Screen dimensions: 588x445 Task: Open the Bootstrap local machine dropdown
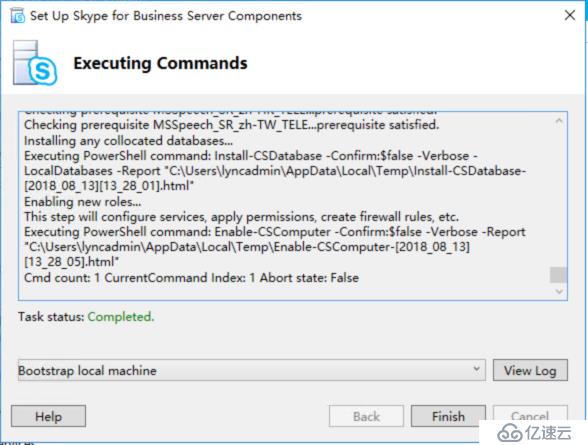pyautogui.click(x=252, y=370)
